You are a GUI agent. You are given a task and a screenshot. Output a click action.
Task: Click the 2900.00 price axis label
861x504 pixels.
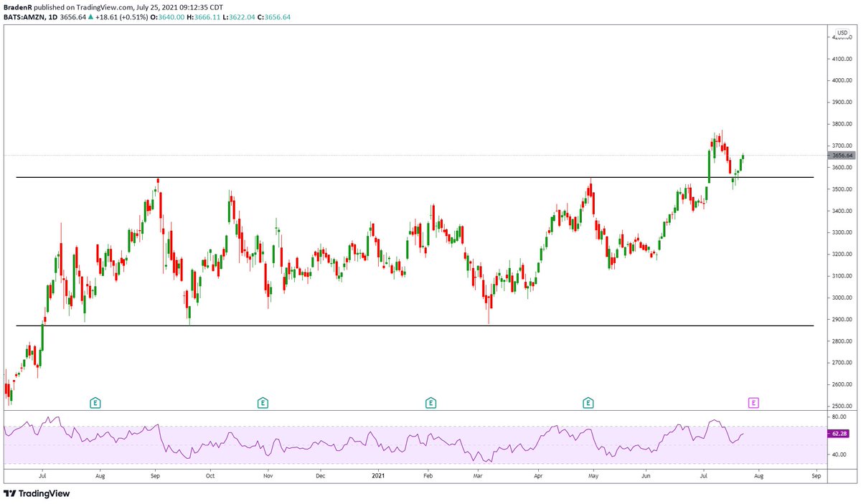841,319
